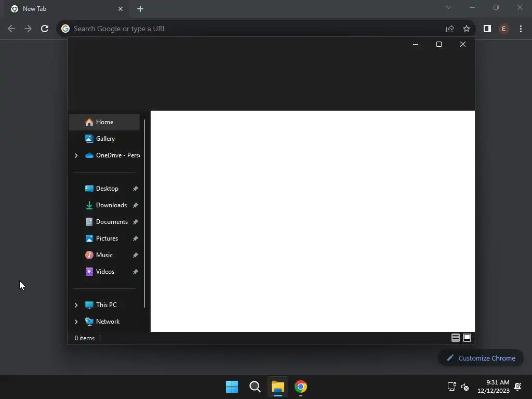Expand the This PC node

[x=76, y=305]
